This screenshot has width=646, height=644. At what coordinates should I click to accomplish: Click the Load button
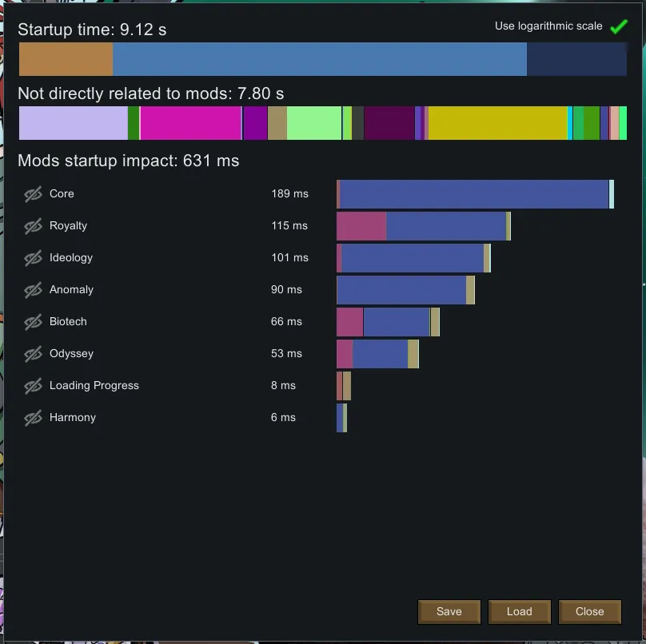(519, 611)
